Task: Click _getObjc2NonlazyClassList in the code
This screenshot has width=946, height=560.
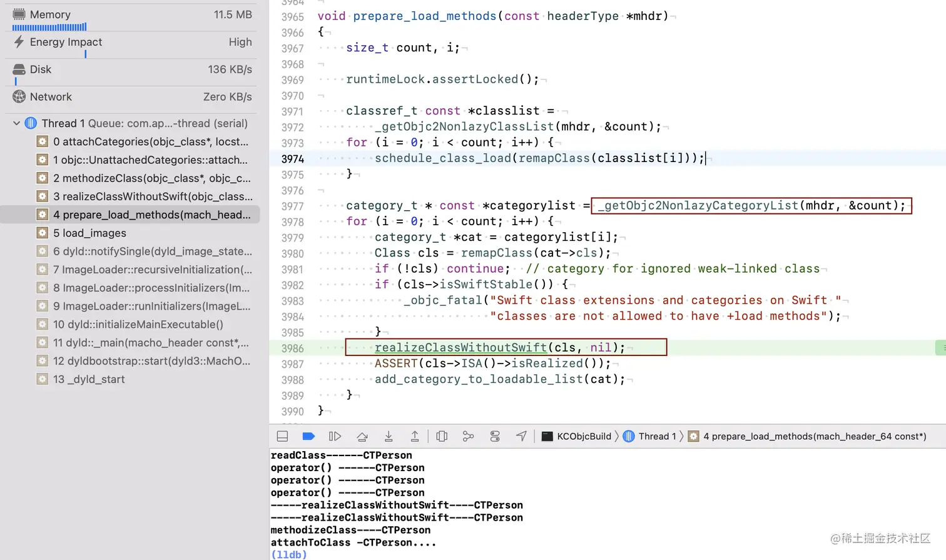Action: click(464, 126)
